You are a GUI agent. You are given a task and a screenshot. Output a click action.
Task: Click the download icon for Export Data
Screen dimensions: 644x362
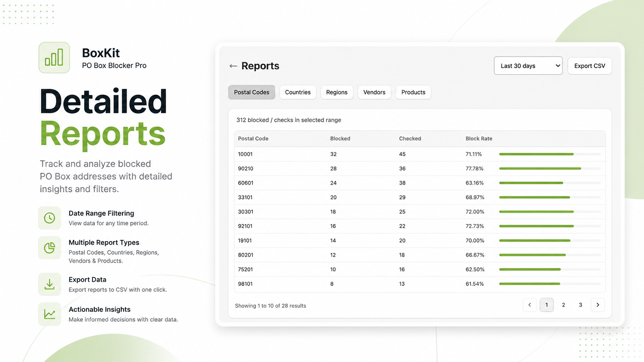tap(50, 284)
